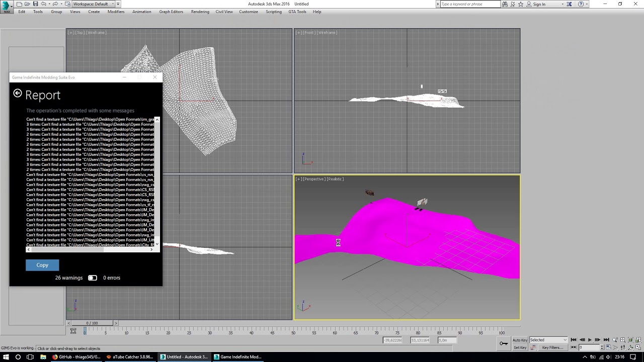Image resolution: width=644 pixels, height=362 pixels.
Task: Open the Undo history dropdown arrow
Action: [49, 4]
